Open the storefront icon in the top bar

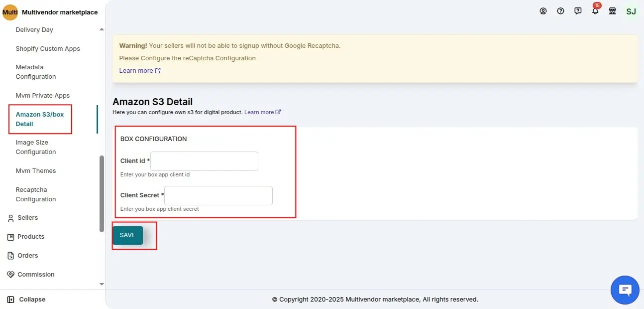click(x=612, y=11)
